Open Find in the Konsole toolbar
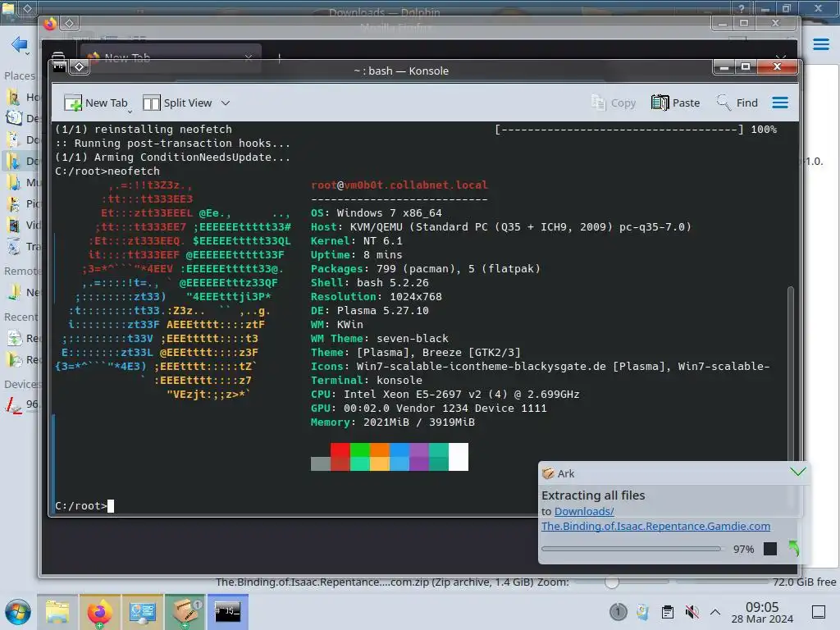The image size is (840, 630). [x=737, y=103]
